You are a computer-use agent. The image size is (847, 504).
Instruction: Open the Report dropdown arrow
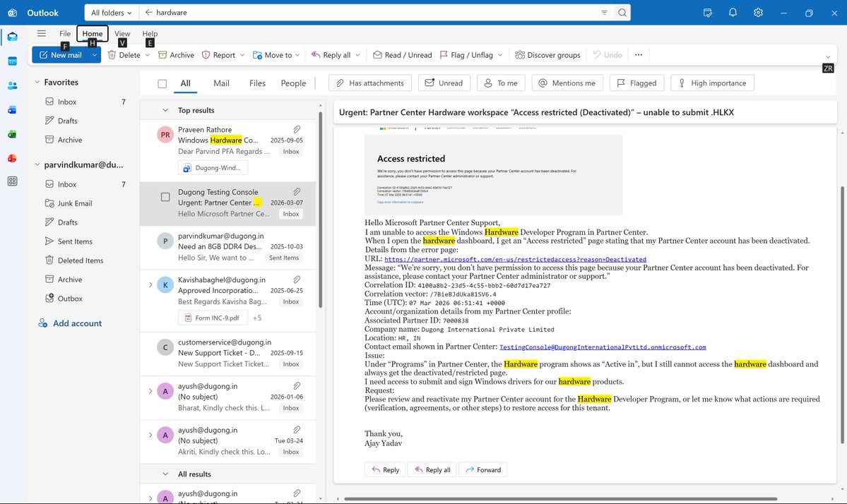pyautogui.click(x=242, y=55)
